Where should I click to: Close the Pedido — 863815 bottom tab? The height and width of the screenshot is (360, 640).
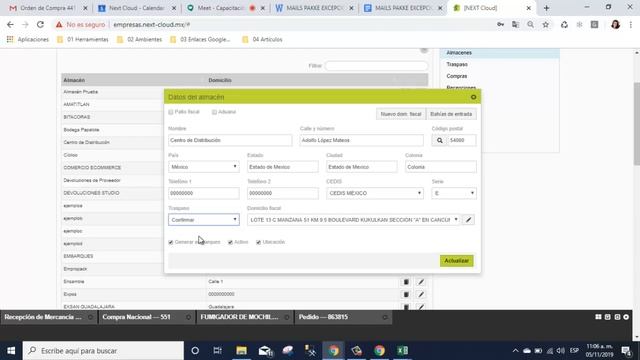point(384,317)
